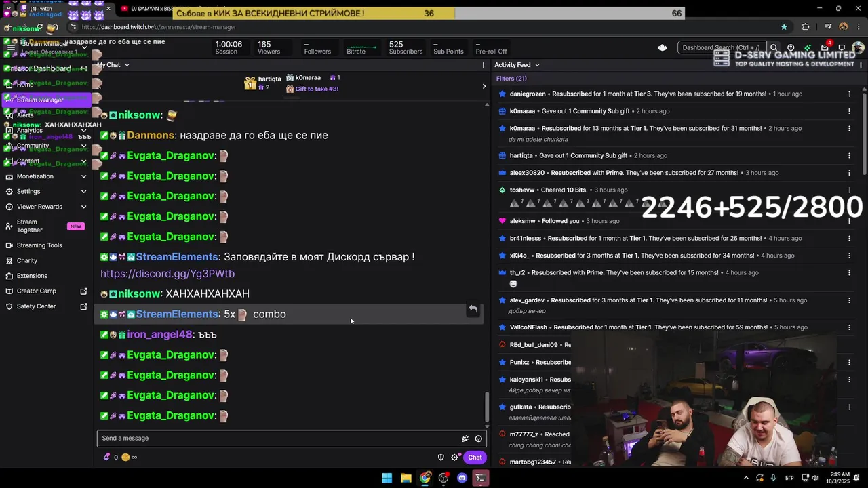Bookmark this page with the star icon
This screenshot has width=868, height=488.
[x=785, y=27]
